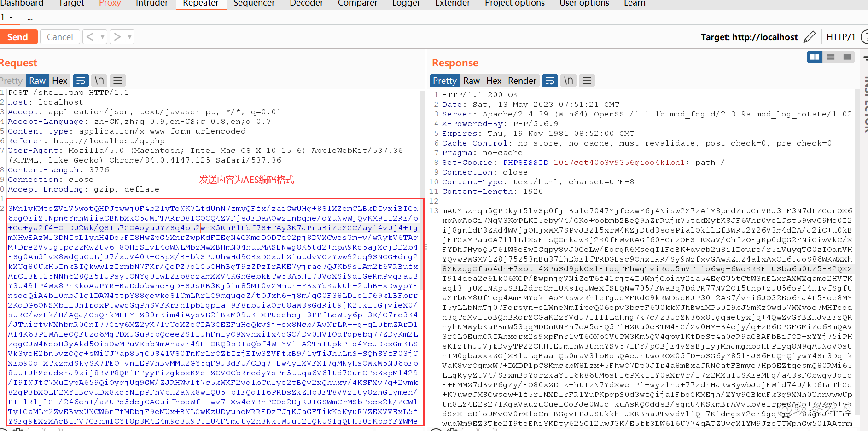Open Project options tab

point(514,3)
